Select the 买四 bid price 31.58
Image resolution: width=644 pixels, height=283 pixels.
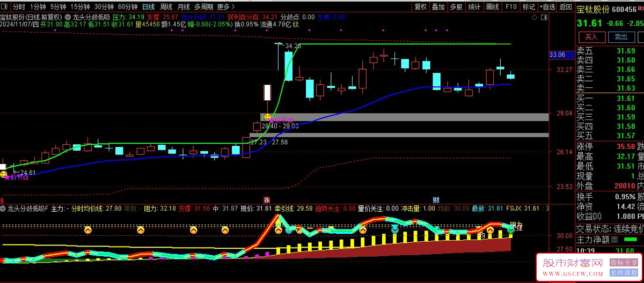pyautogui.click(x=626, y=126)
